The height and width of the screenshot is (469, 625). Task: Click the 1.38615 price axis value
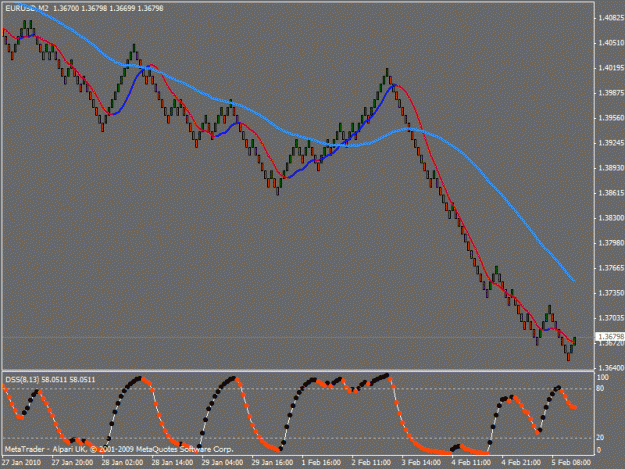tap(611, 193)
